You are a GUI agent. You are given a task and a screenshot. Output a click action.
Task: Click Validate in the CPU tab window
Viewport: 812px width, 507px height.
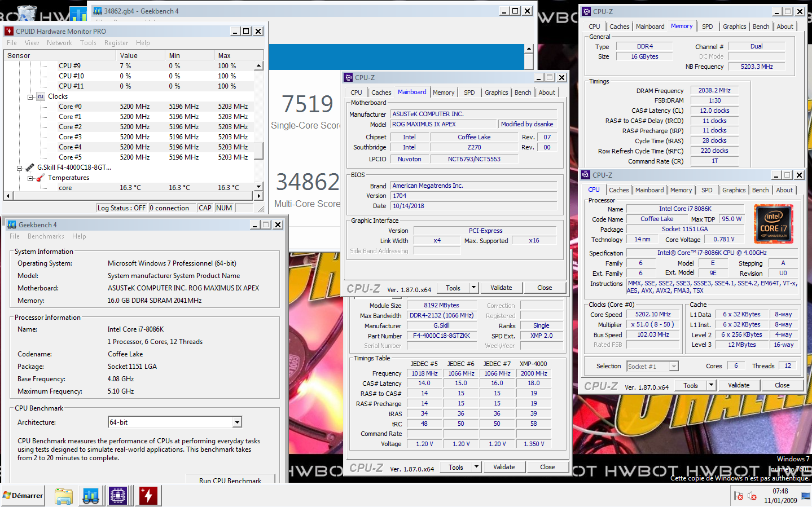(x=739, y=385)
